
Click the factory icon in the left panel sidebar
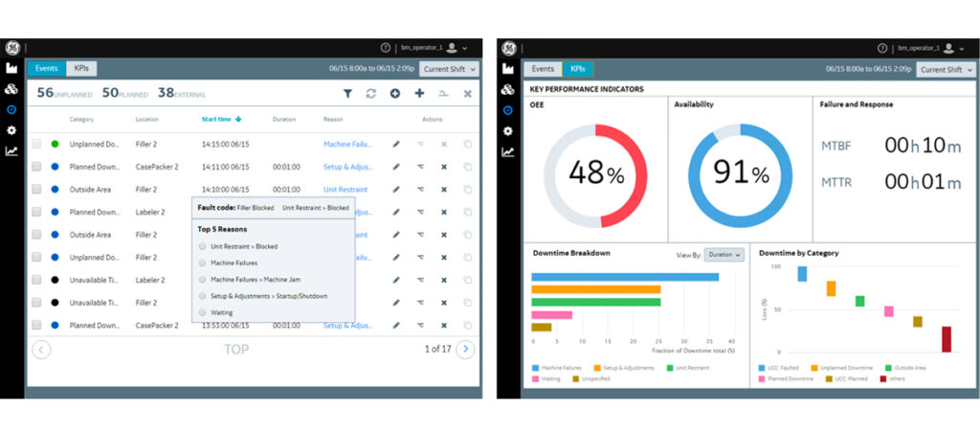click(11, 68)
